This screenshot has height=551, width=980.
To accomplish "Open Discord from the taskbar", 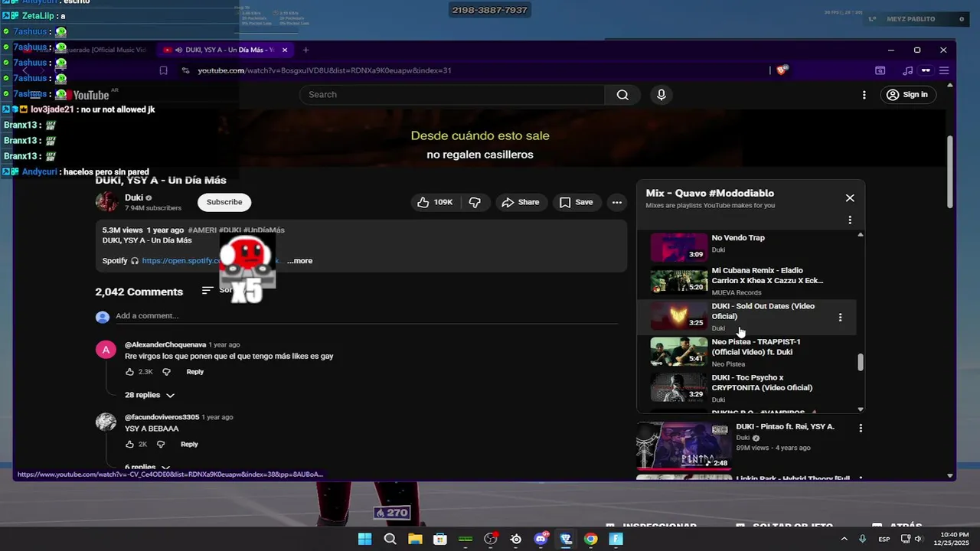I will pyautogui.click(x=541, y=539).
